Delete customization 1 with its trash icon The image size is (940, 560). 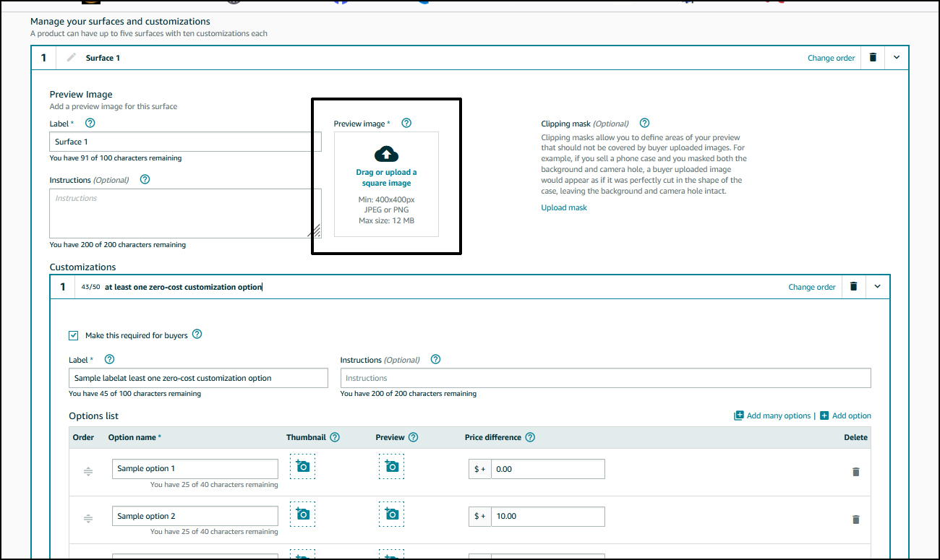pyautogui.click(x=853, y=287)
